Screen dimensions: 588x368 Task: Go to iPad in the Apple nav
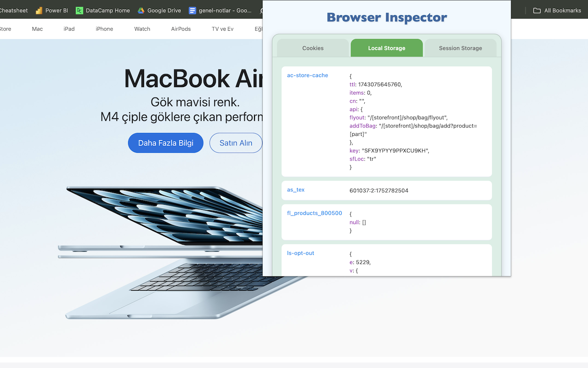point(69,29)
